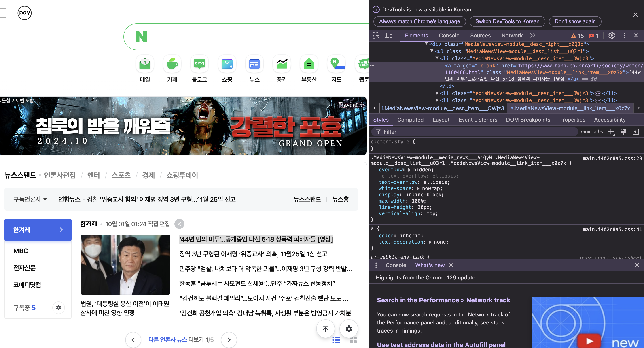Open DevTools settings gear icon

(612, 36)
